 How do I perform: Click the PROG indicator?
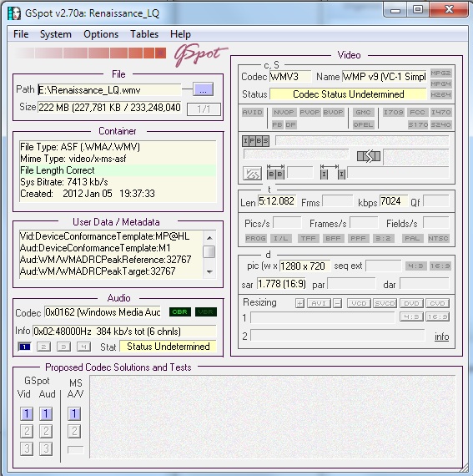point(255,238)
